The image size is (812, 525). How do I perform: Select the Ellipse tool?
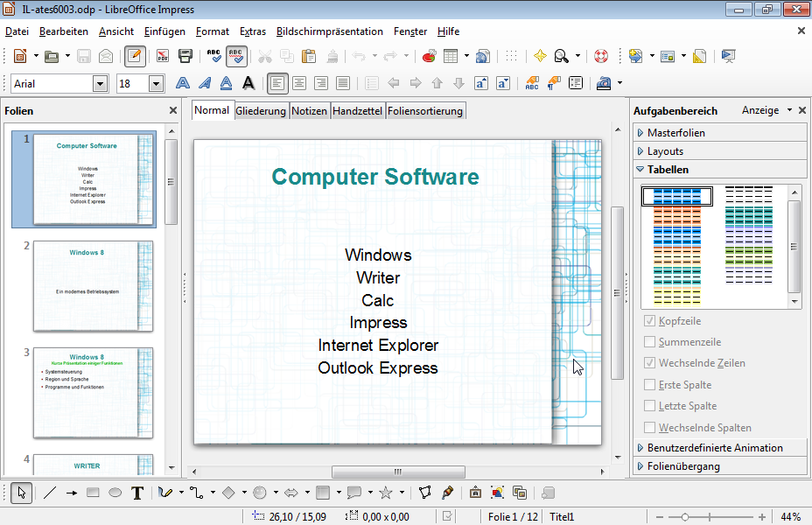pyautogui.click(x=114, y=492)
